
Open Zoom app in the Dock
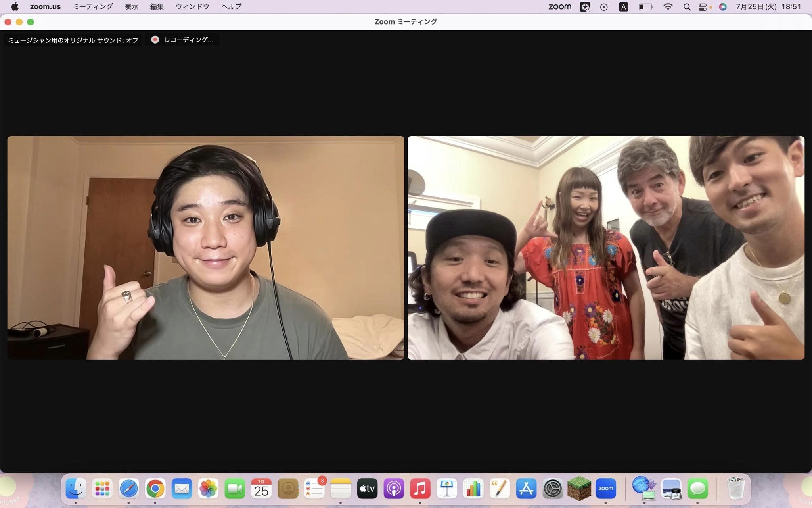point(605,489)
